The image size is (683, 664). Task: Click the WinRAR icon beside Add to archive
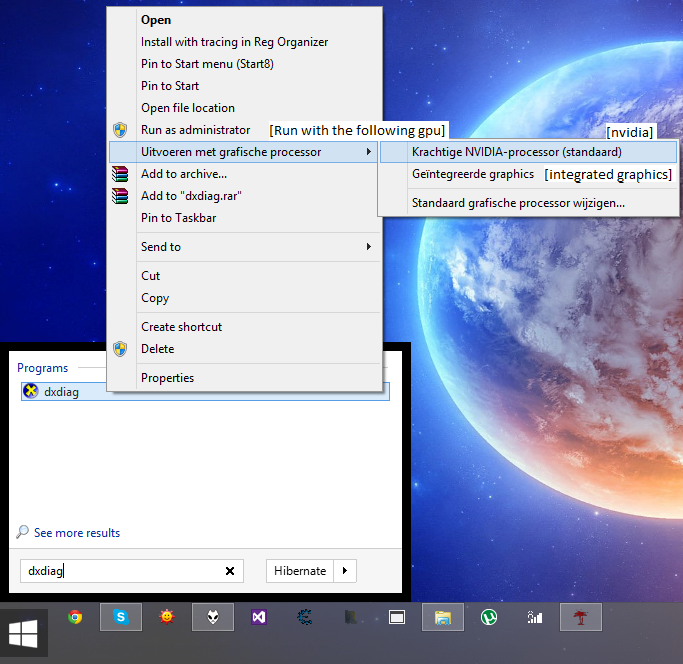pos(120,174)
